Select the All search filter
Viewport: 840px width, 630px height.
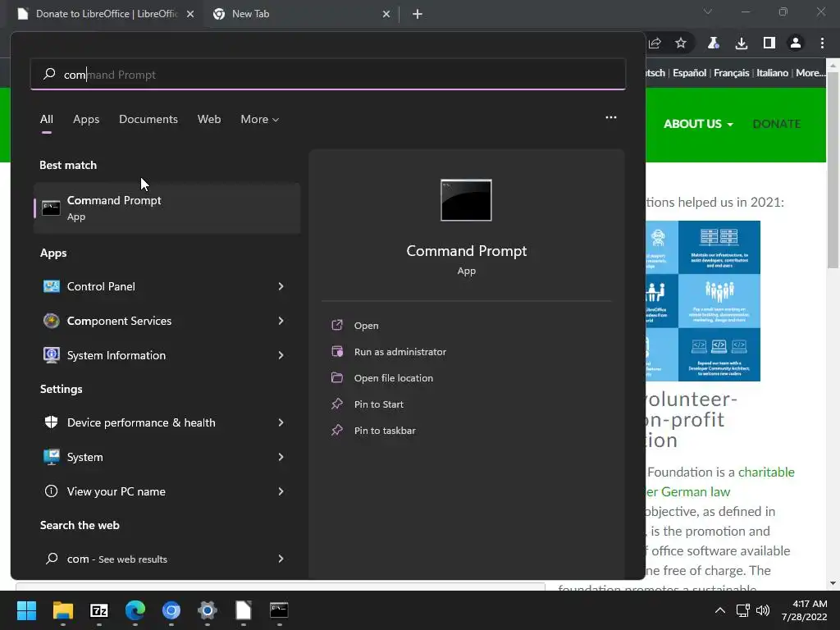point(47,120)
